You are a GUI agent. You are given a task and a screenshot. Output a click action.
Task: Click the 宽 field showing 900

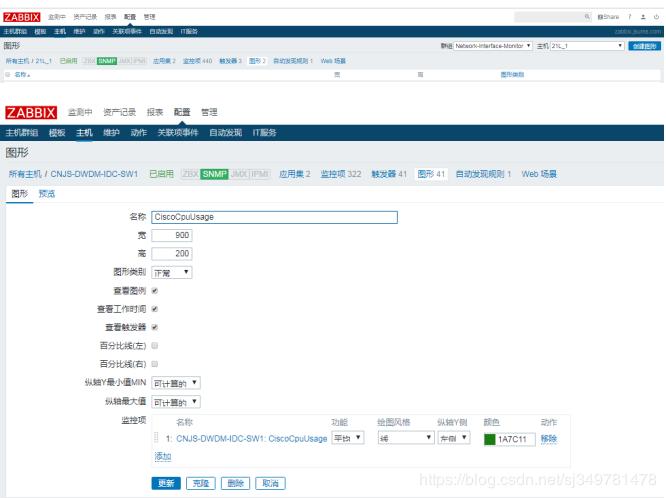click(172, 235)
